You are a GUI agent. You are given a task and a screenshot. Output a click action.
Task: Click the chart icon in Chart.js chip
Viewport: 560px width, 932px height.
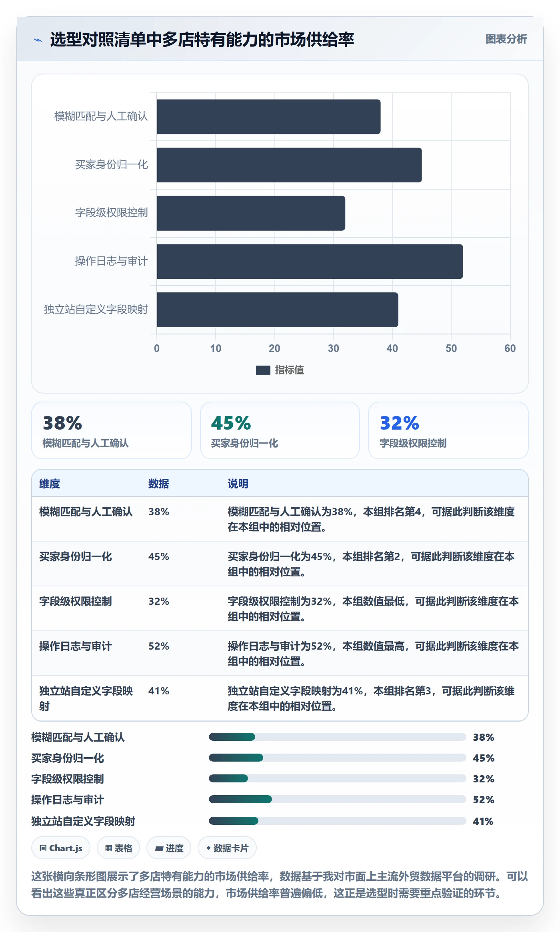click(43, 848)
